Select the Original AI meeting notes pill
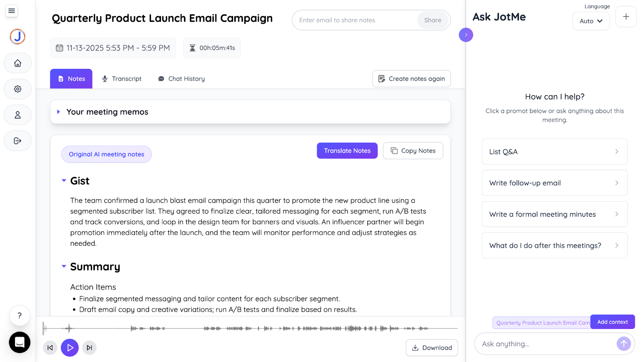644x362 pixels. click(106, 154)
